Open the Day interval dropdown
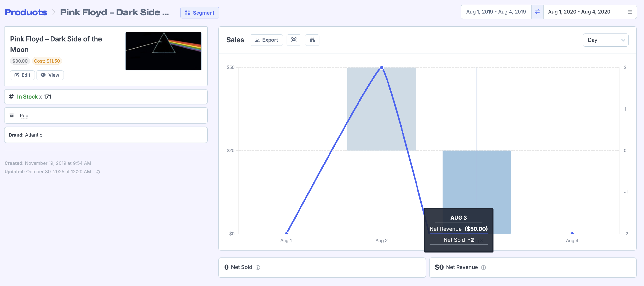644x286 pixels. (x=605, y=40)
